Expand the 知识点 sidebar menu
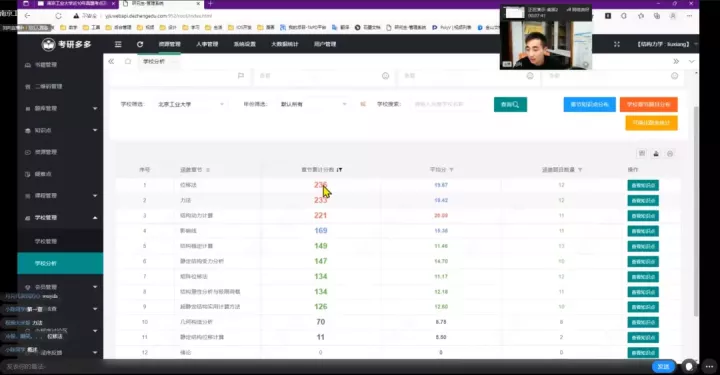This screenshot has height=375, width=720. coord(60,130)
